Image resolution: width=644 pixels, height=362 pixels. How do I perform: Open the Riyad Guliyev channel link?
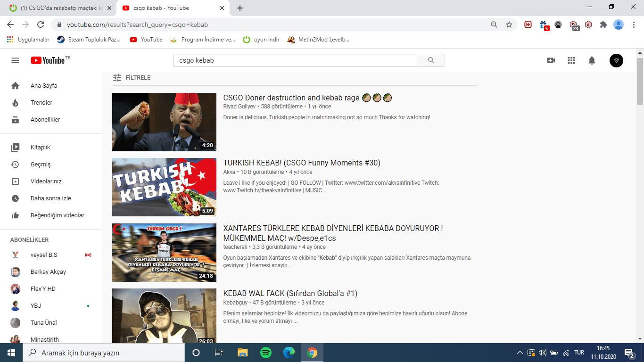[x=240, y=107]
